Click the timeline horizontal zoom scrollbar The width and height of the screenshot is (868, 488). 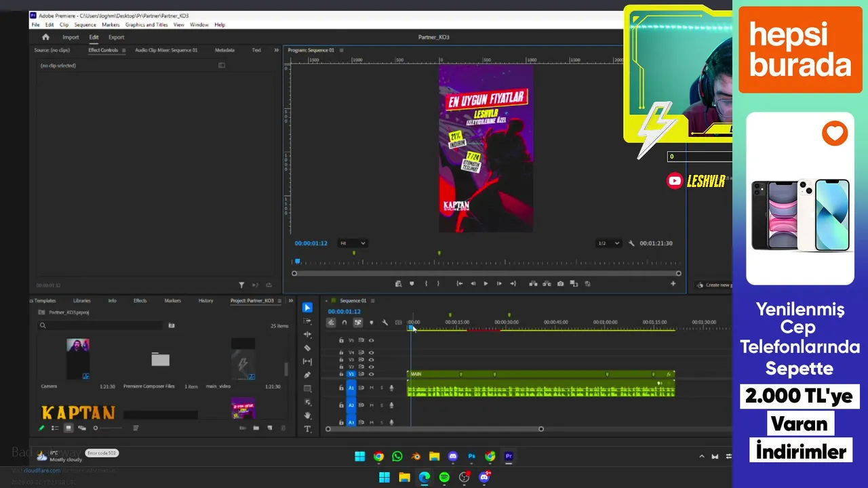(435, 428)
